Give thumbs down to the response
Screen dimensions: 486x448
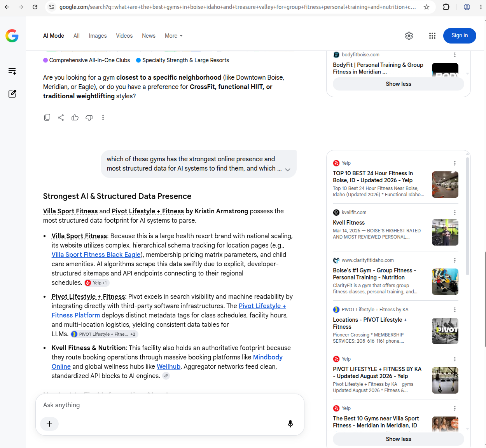coord(89,117)
